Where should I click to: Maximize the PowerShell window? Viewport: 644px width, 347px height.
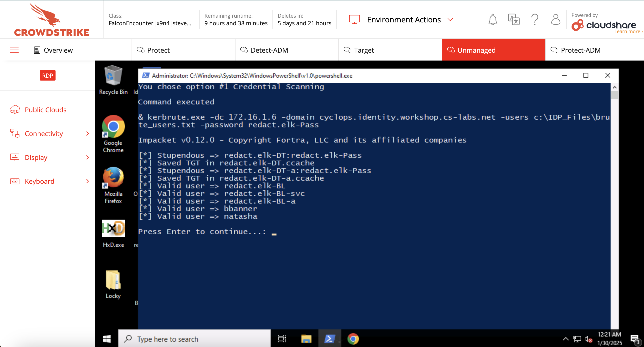pos(586,75)
